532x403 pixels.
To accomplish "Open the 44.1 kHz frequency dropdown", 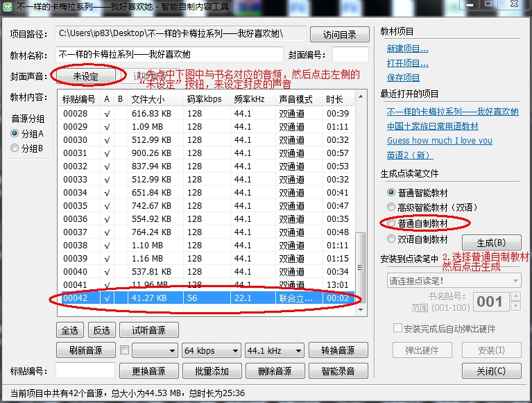I will (x=274, y=350).
